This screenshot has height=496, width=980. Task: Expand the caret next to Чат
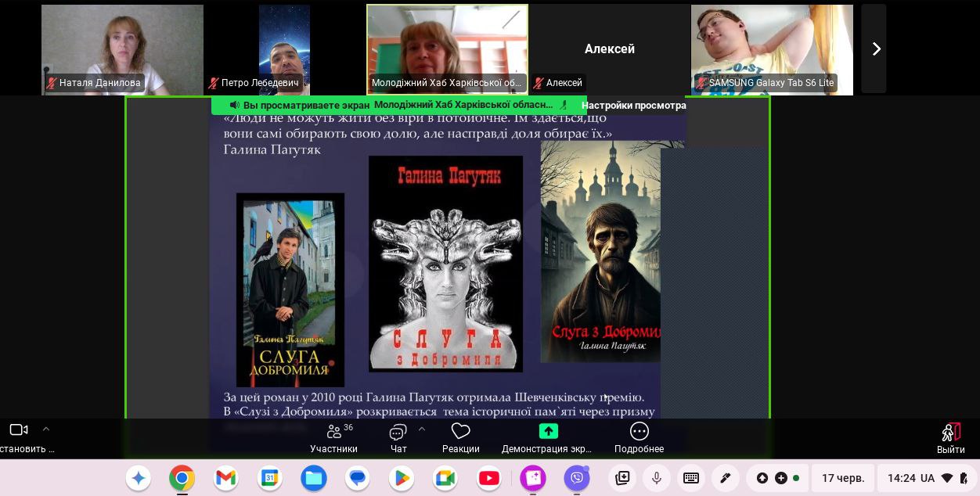click(x=422, y=429)
